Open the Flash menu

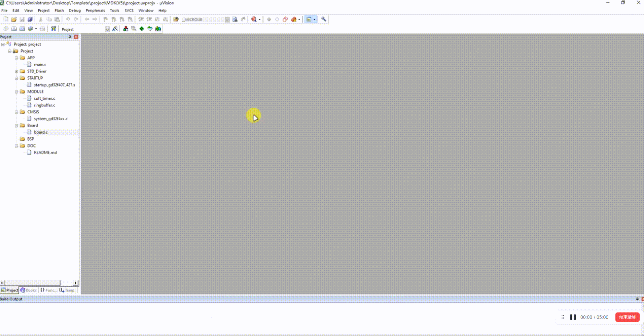pos(59,10)
